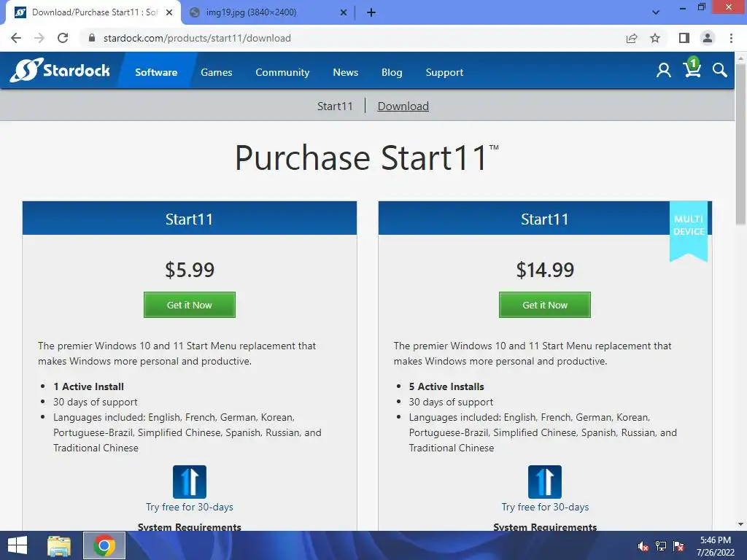The height and width of the screenshot is (560, 747).
Task: Click the search magnifier icon
Action: (x=720, y=71)
